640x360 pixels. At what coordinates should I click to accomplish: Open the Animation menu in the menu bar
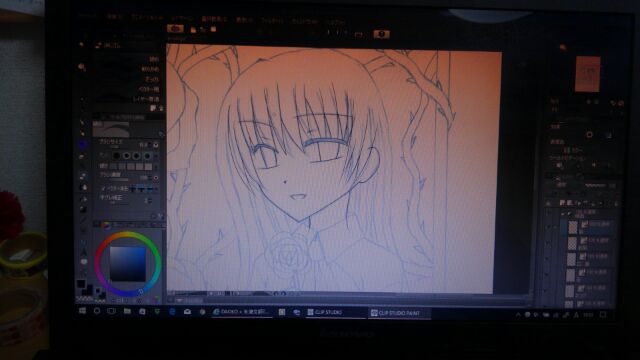coord(147,18)
